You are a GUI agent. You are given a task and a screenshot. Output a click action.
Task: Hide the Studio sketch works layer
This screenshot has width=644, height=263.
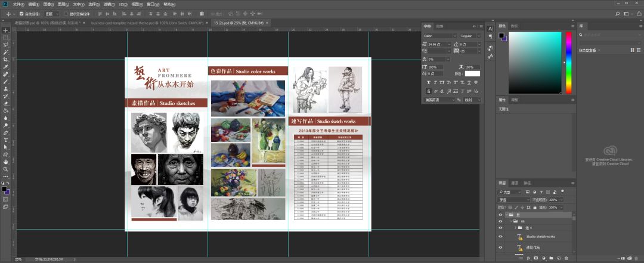click(500, 236)
